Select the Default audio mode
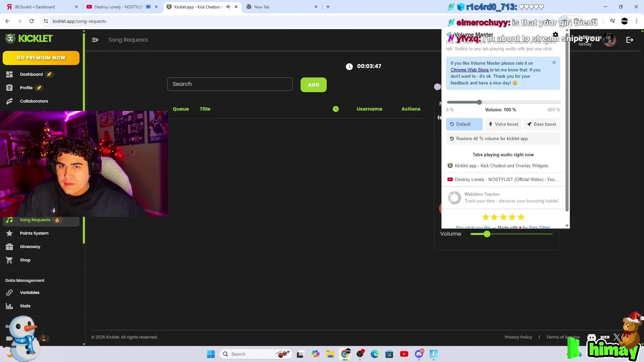 [x=464, y=124]
